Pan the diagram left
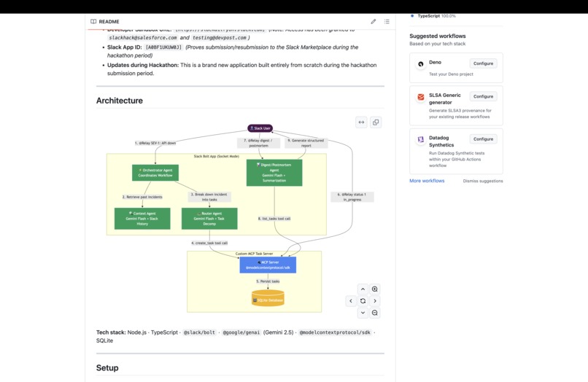This screenshot has height=382, width=588. (351, 300)
